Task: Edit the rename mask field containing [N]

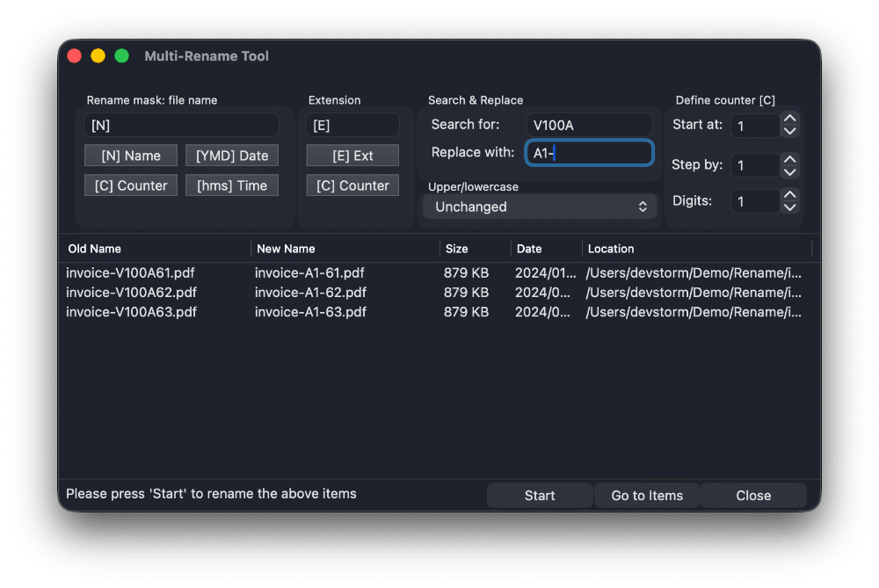Action: [180, 125]
